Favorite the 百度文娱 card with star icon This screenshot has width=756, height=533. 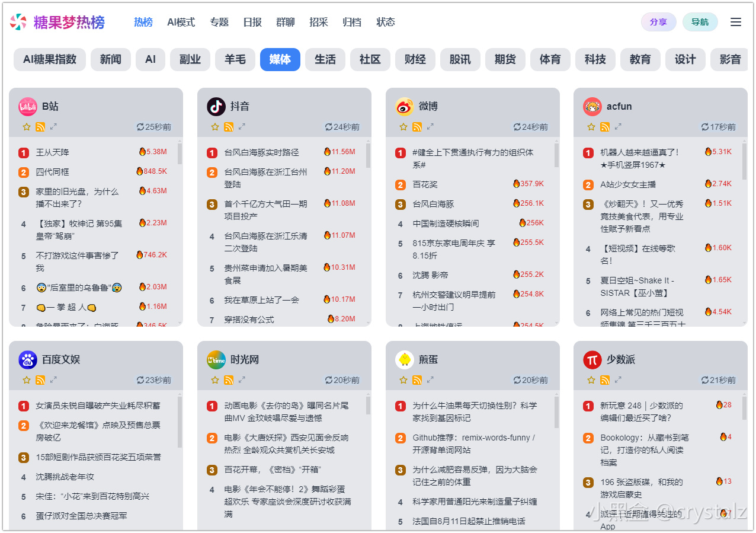tap(27, 380)
